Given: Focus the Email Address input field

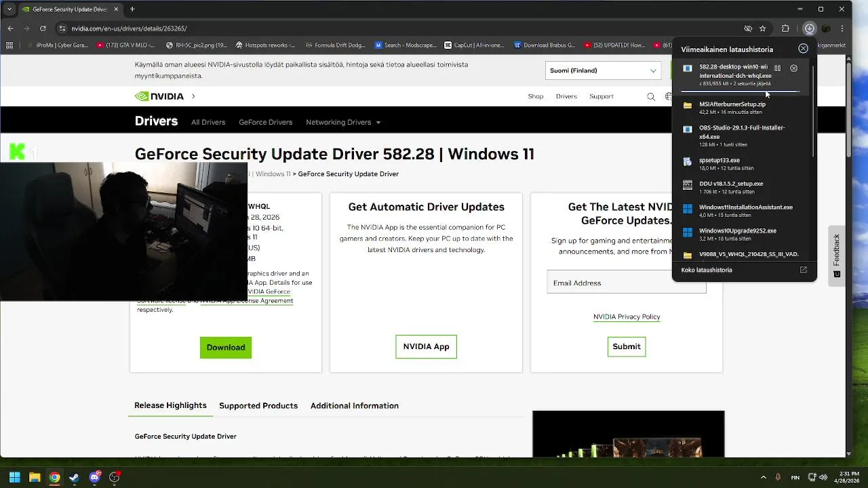Looking at the screenshot, I should (627, 283).
